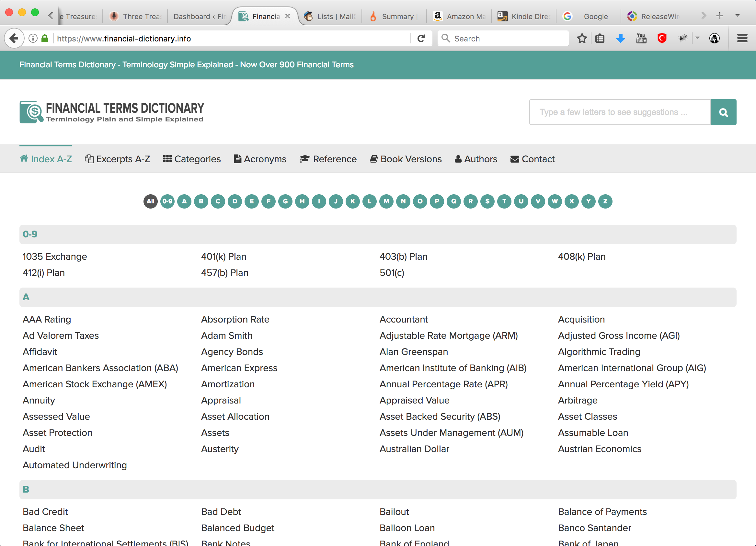Switch to the Amazon tab
Image resolution: width=756 pixels, height=546 pixels.
click(459, 16)
